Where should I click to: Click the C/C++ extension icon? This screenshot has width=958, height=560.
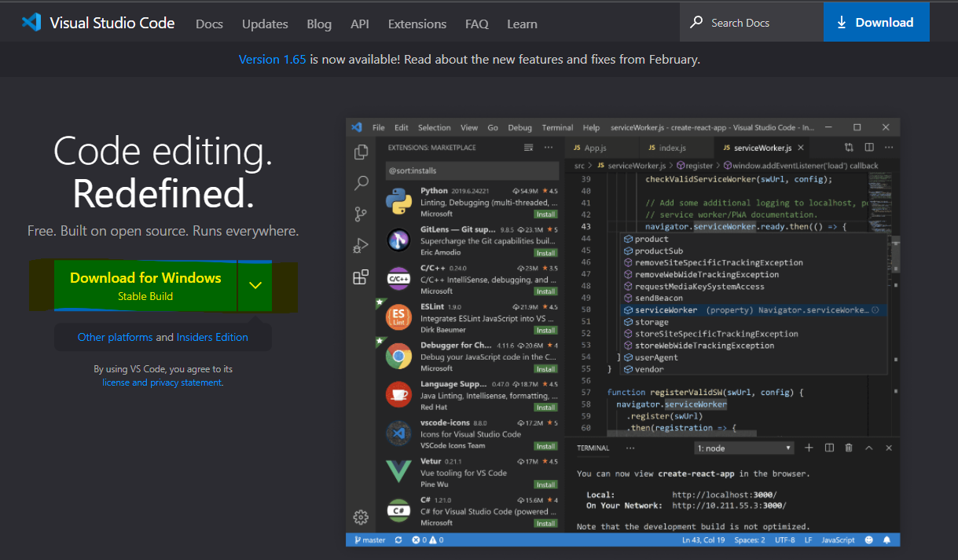(x=398, y=279)
